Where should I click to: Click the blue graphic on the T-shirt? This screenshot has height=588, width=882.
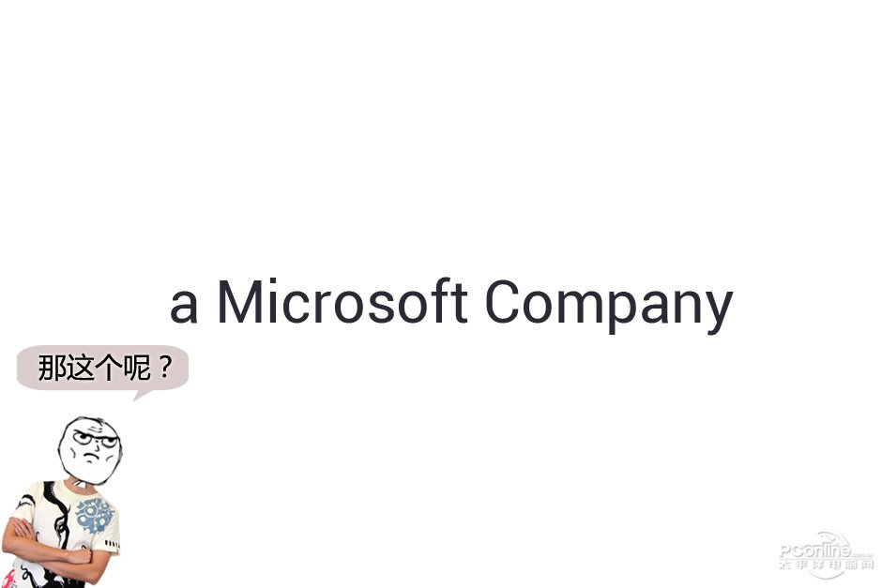[95, 516]
